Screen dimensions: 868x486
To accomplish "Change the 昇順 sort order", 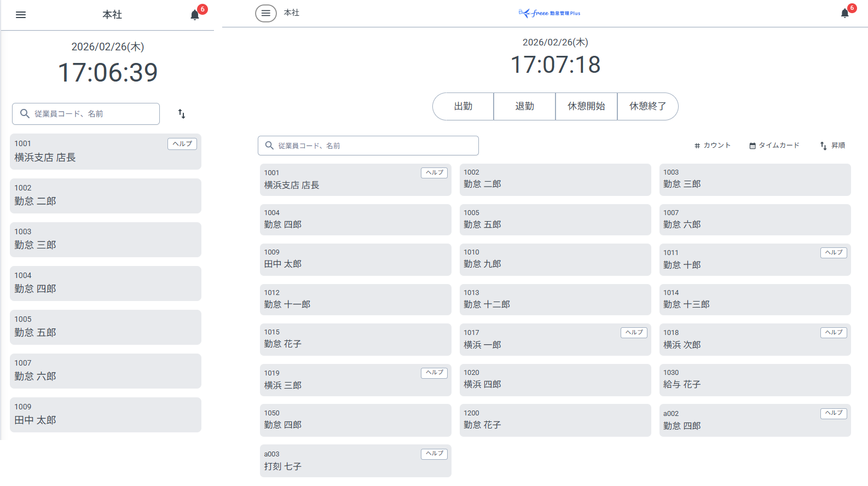I will [832, 146].
